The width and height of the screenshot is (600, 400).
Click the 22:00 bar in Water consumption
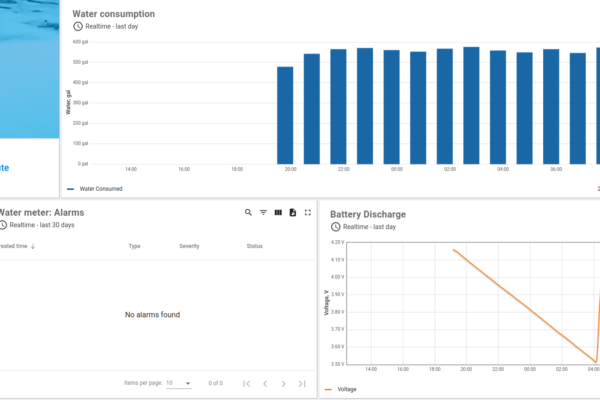[x=338, y=107]
